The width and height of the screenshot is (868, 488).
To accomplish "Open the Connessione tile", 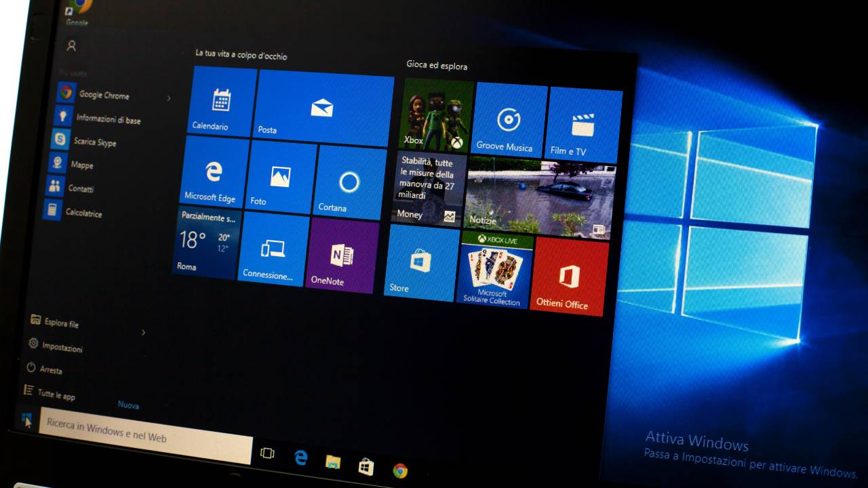I will tap(273, 249).
